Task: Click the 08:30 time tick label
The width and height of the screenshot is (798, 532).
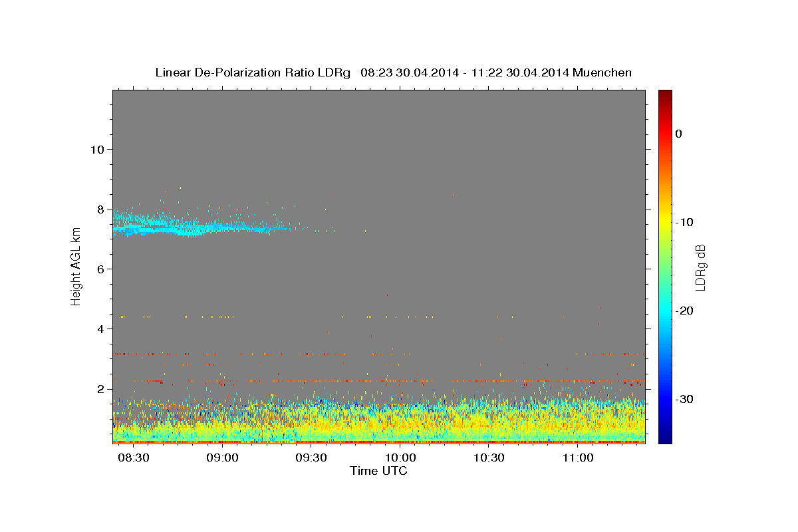Action: pos(134,458)
